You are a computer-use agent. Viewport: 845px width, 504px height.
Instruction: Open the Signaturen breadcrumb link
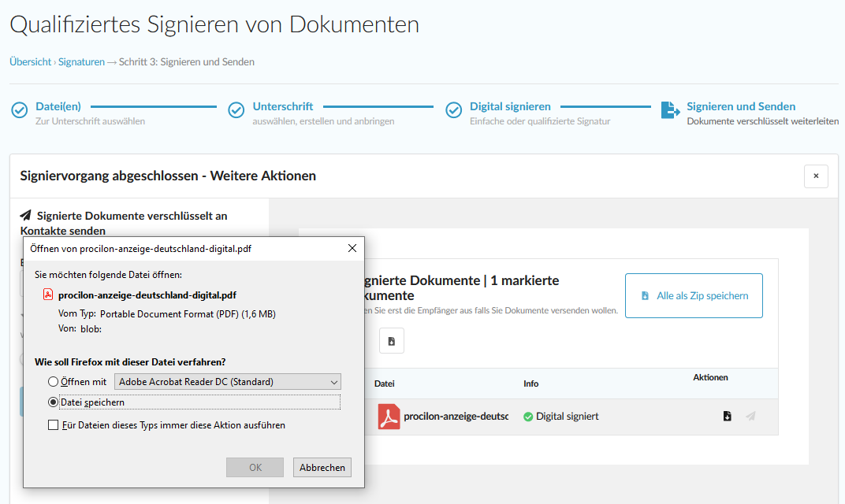(81, 61)
